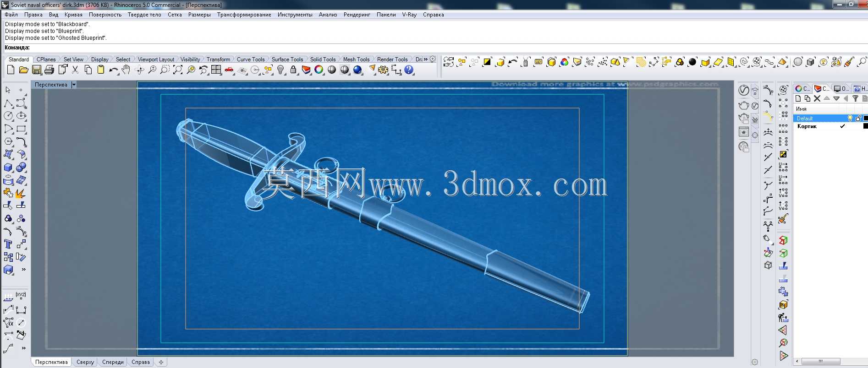
Task: Click the Команда command input field
Action: pyautogui.click(x=448, y=48)
